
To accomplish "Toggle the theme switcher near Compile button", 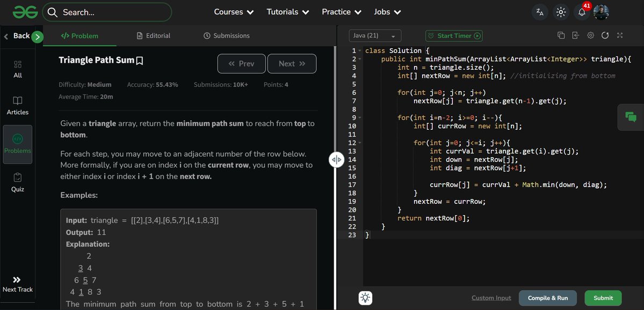I will [365, 298].
